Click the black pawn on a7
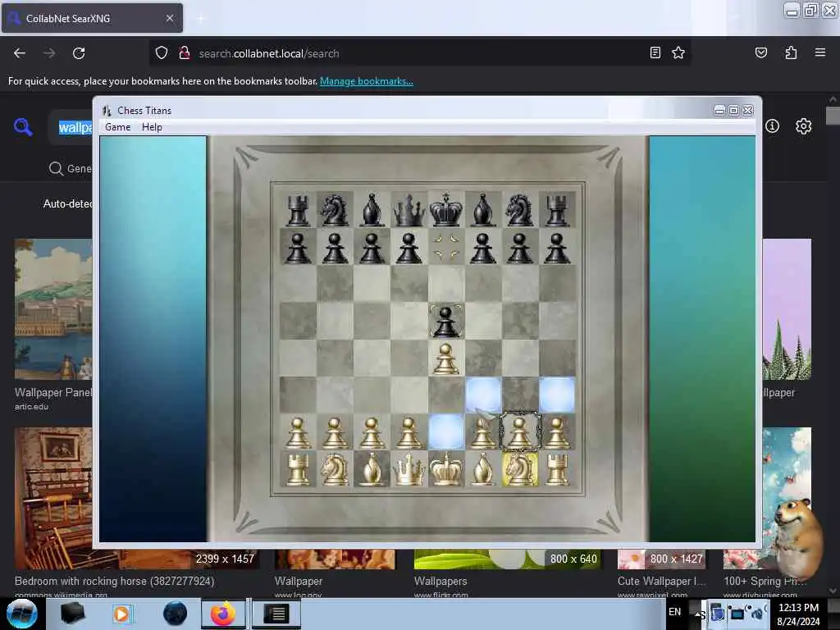Image resolution: width=840 pixels, height=630 pixels. point(298,248)
